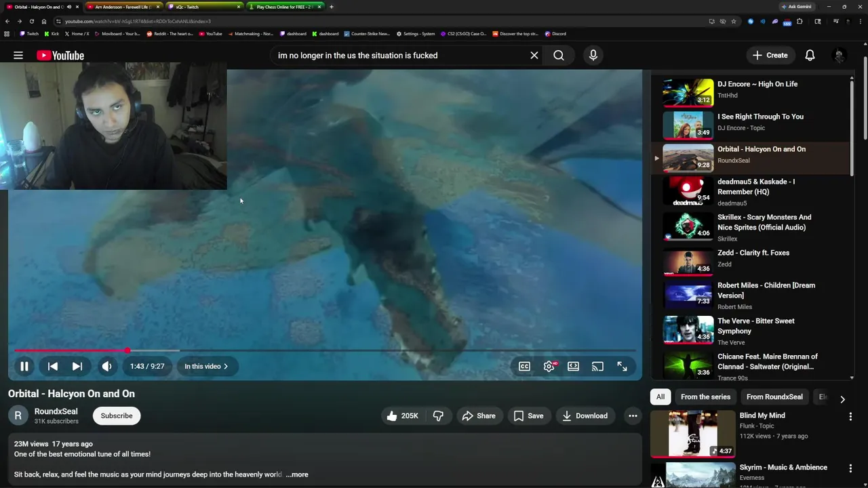This screenshot has height=488, width=868.
Task: Go back in browser history
Action: [x=7, y=21]
